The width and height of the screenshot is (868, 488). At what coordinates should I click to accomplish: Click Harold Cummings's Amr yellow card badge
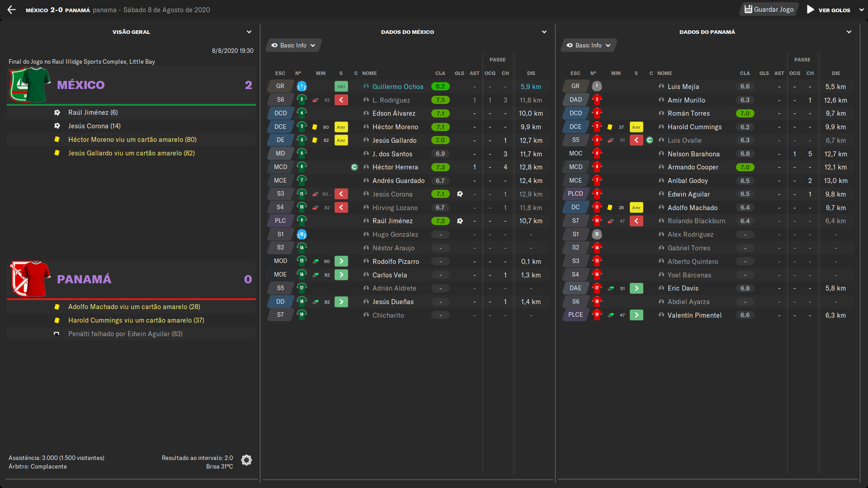[636, 127]
